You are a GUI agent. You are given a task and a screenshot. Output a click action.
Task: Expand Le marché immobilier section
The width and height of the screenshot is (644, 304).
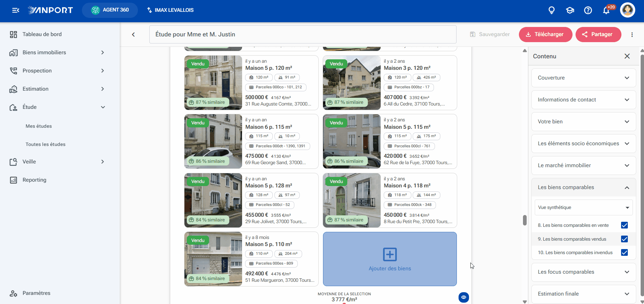584,165
